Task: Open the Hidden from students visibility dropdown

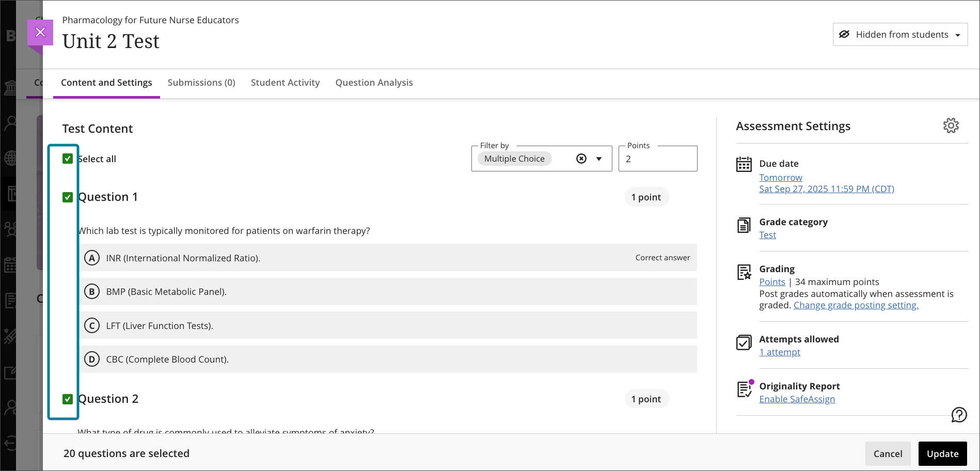Action: (x=900, y=35)
